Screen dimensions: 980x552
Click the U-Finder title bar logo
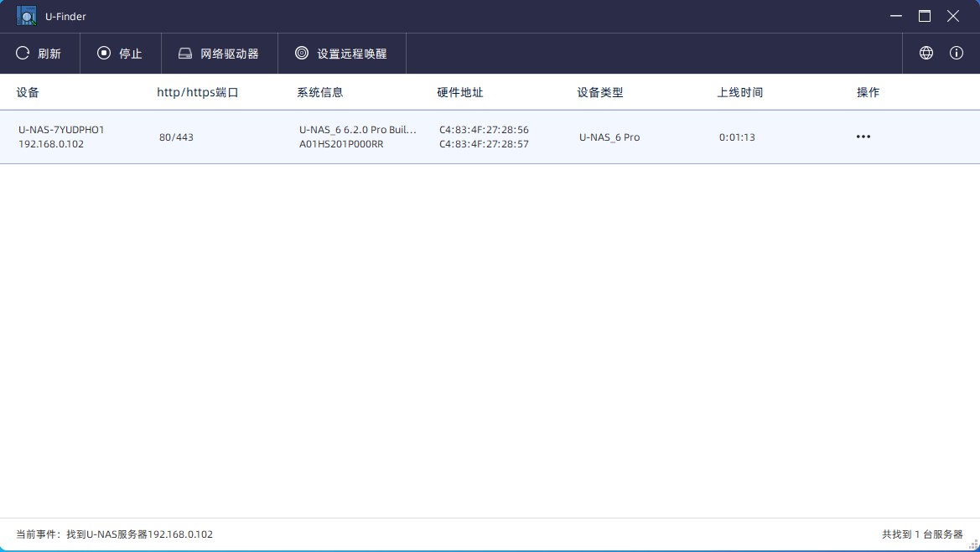[x=26, y=16]
